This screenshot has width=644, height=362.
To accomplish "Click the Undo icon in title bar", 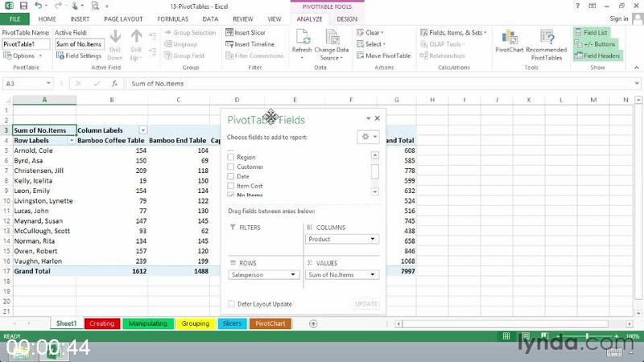I will [x=38, y=6].
